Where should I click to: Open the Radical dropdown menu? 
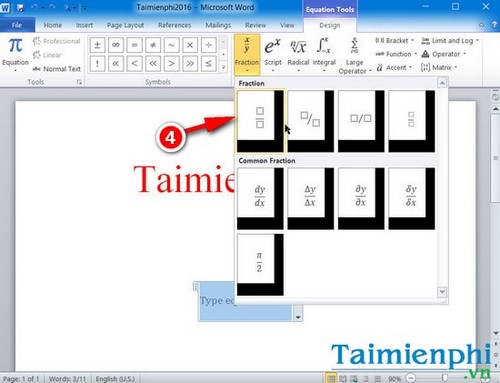coord(298,55)
